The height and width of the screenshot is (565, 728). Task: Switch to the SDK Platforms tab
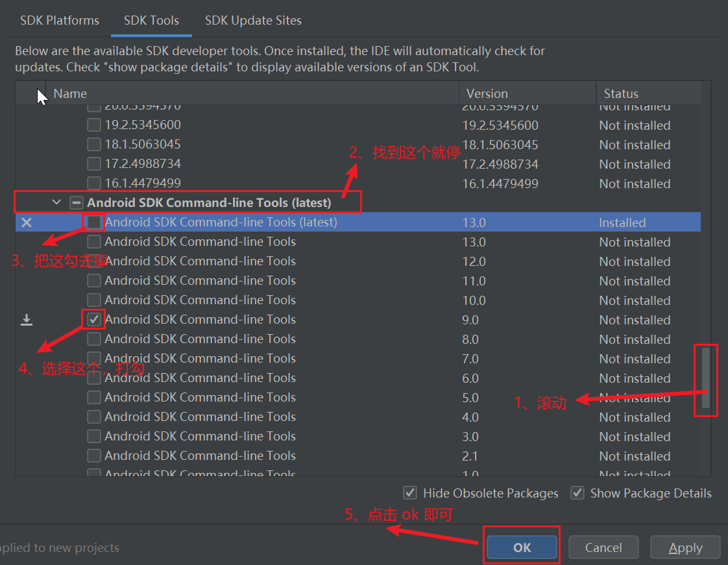[x=60, y=20]
